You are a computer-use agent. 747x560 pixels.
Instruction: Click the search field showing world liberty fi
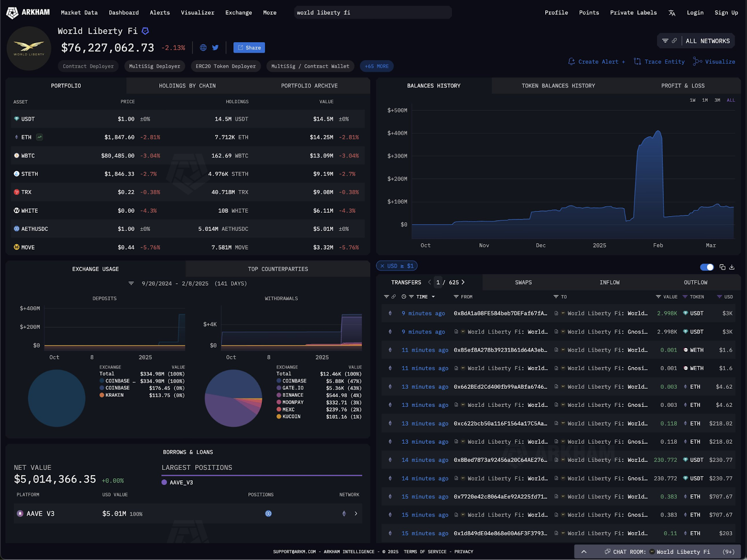tap(372, 13)
